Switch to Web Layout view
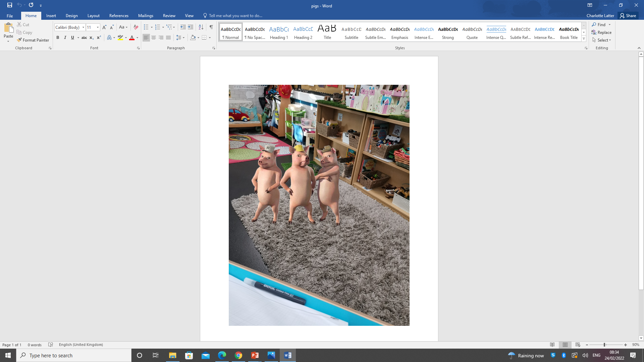644x362 pixels. [578, 345]
